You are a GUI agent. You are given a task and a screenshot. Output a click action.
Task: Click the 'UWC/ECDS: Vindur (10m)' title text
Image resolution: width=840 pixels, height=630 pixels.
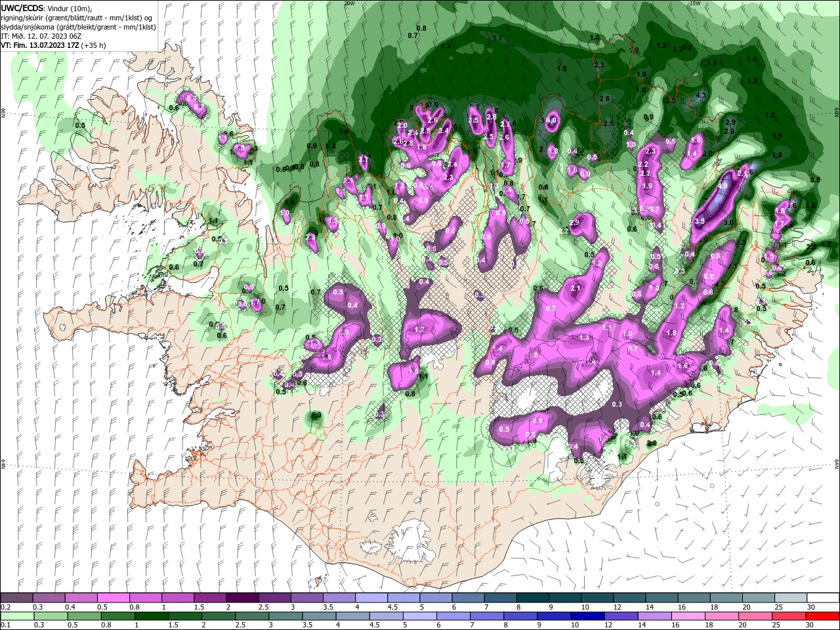point(47,8)
